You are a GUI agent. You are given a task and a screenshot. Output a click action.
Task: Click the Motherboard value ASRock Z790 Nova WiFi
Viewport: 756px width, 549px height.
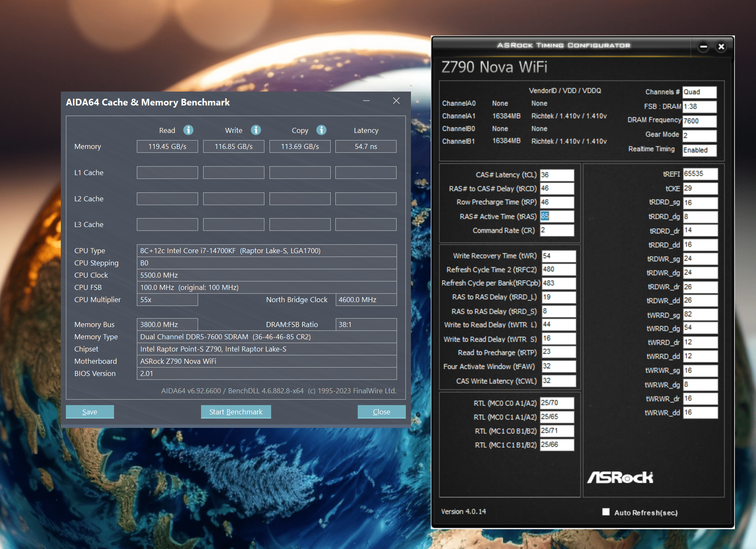tap(267, 361)
